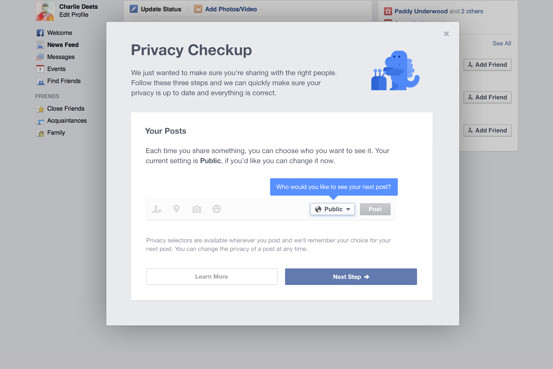Close the Privacy Checkup dialog

[x=446, y=34]
